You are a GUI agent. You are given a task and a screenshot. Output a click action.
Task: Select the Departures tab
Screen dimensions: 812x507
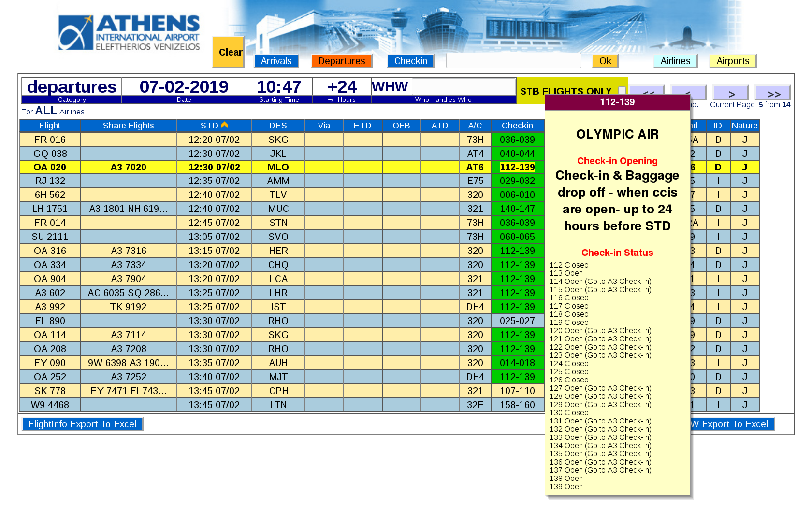click(341, 61)
